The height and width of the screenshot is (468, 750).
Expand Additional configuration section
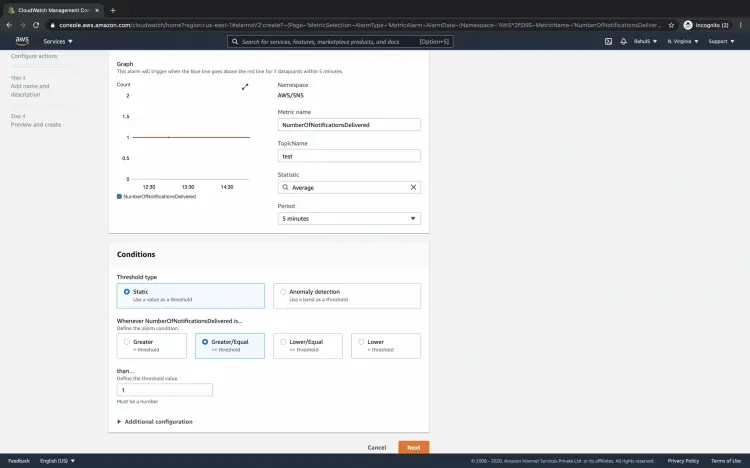[155, 422]
